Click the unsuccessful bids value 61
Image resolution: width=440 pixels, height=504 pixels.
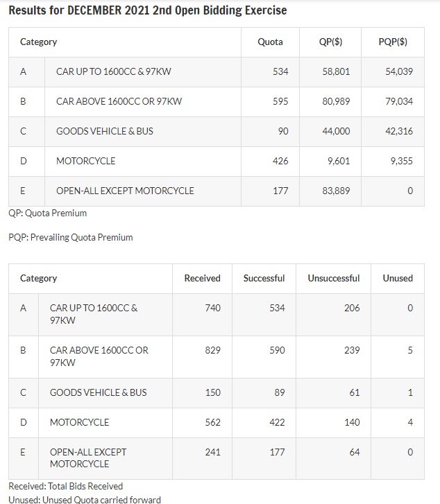(x=355, y=393)
